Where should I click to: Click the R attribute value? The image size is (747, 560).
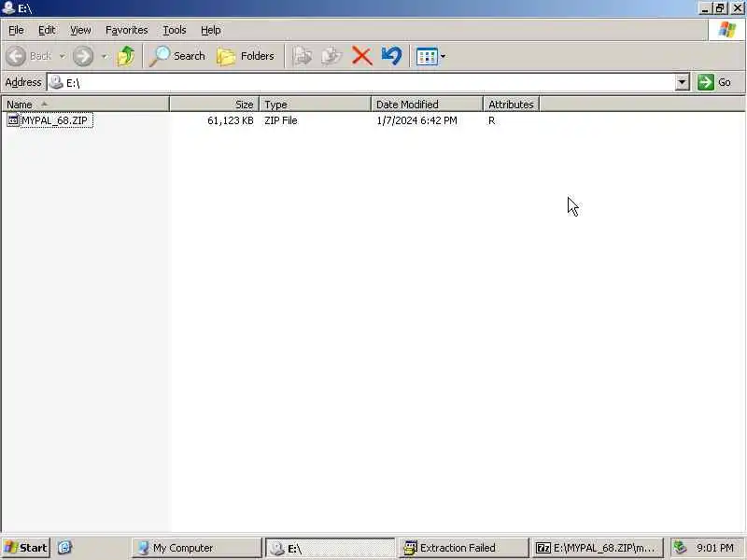point(492,120)
